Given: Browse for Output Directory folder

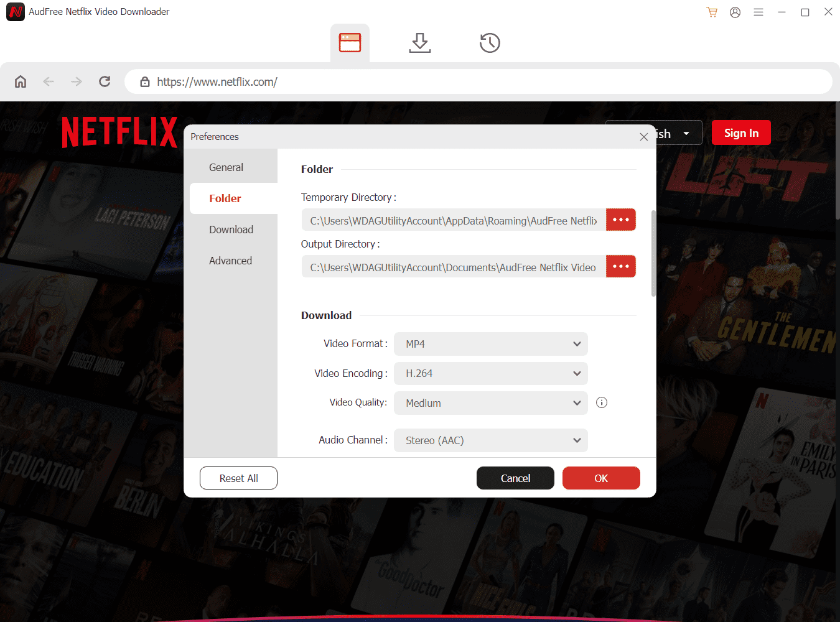Looking at the screenshot, I should [x=621, y=266].
